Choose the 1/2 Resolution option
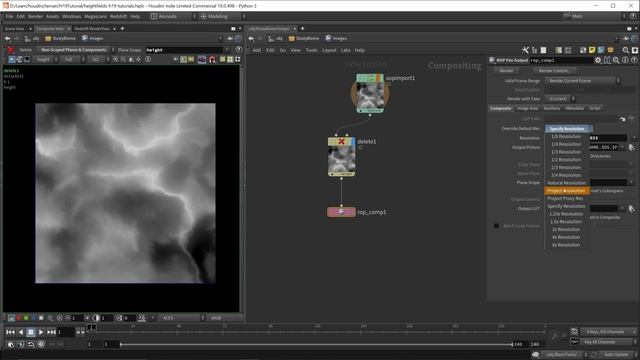 [x=566, y=160]
